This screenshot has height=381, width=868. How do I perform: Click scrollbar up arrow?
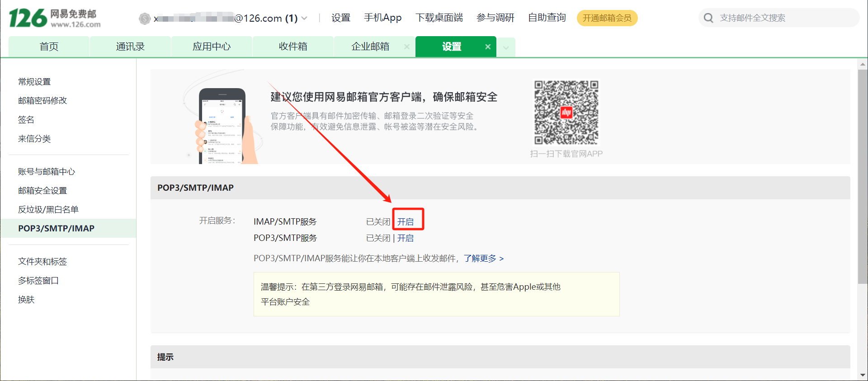click(863, 64)
